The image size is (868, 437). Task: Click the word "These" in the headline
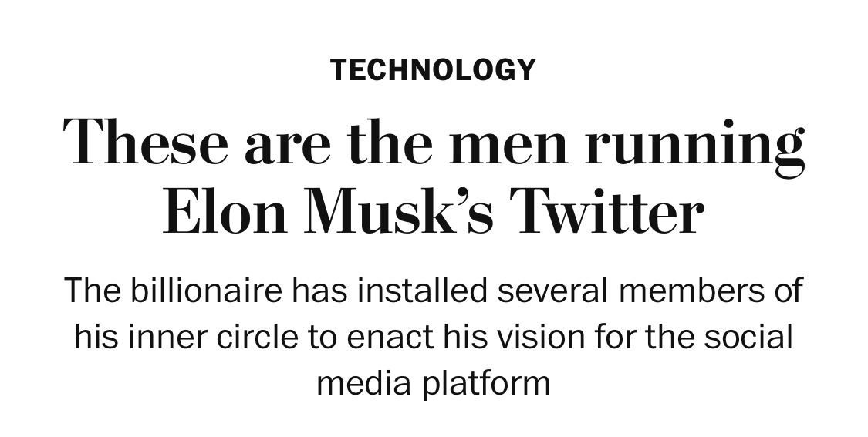click(146, 144)
